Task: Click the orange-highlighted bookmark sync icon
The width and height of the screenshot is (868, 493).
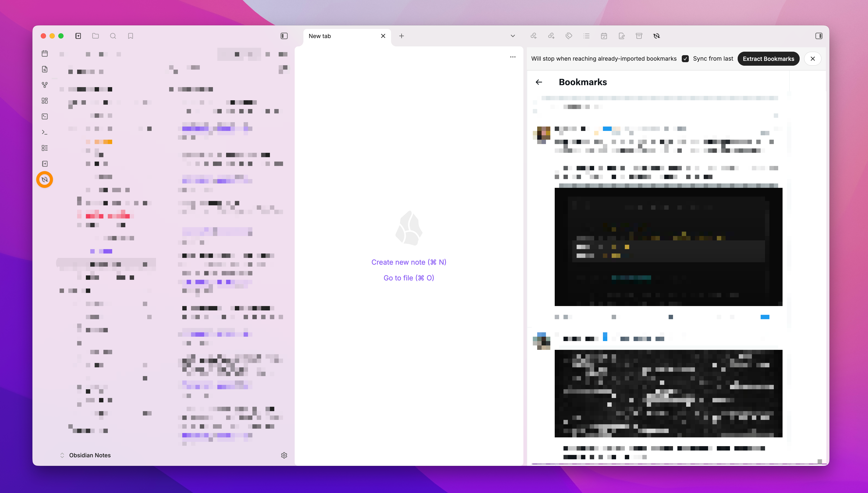Action: pyautogui.click(x=44, y=180)
